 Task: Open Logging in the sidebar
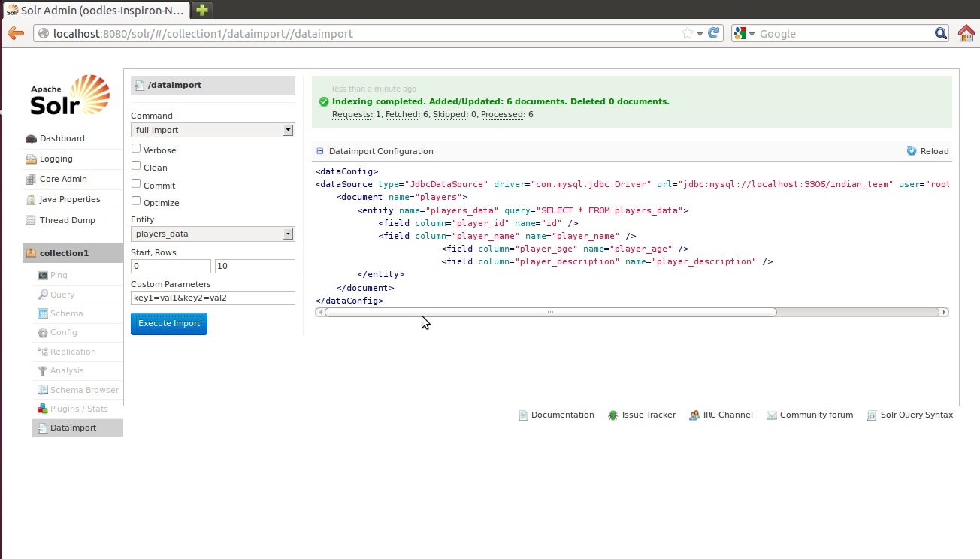tap(56, 159)
